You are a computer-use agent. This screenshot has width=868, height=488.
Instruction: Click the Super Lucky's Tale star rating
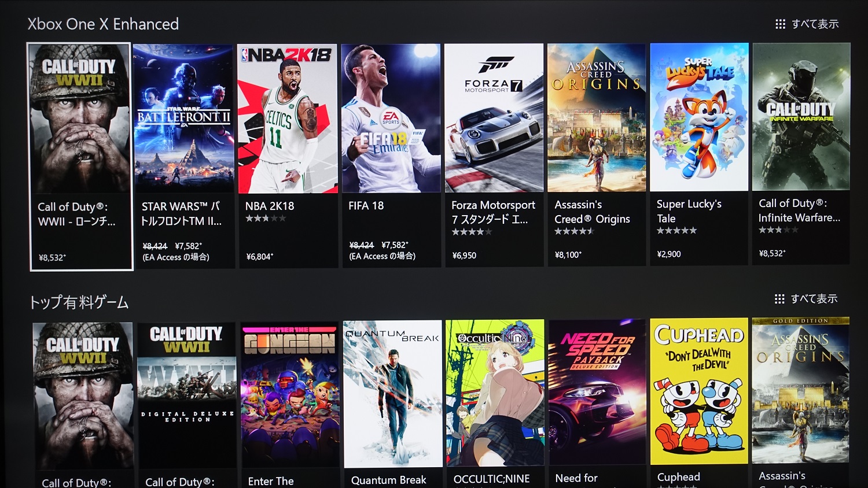point(676,230)
